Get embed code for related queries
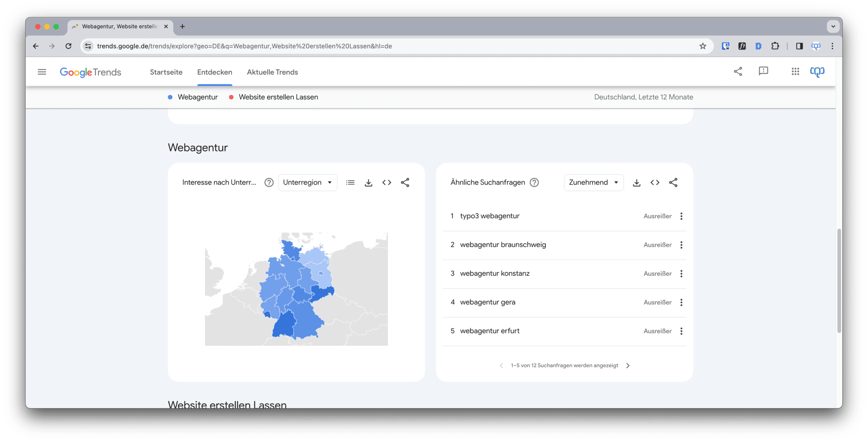The image size is (868, 442). tap(655, 183)
